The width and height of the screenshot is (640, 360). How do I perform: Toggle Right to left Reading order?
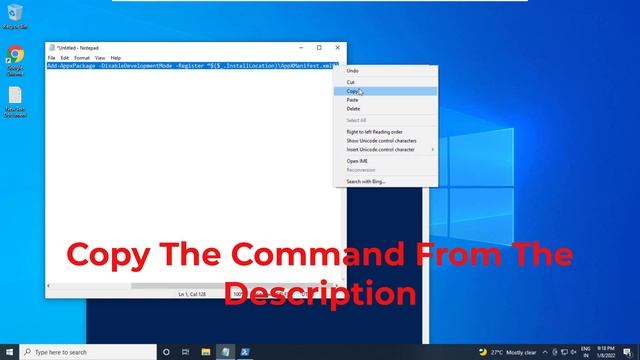coord(386,132)
